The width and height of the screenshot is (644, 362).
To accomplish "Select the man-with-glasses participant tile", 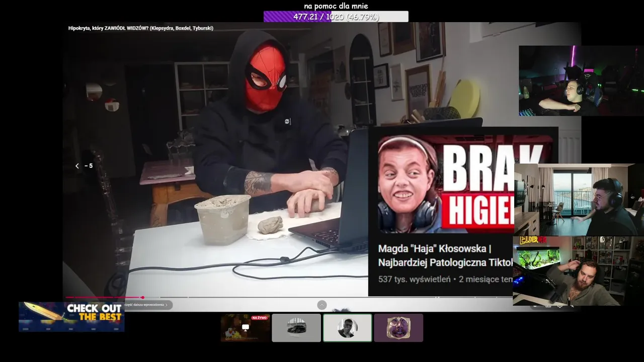I will click(348, 328).
